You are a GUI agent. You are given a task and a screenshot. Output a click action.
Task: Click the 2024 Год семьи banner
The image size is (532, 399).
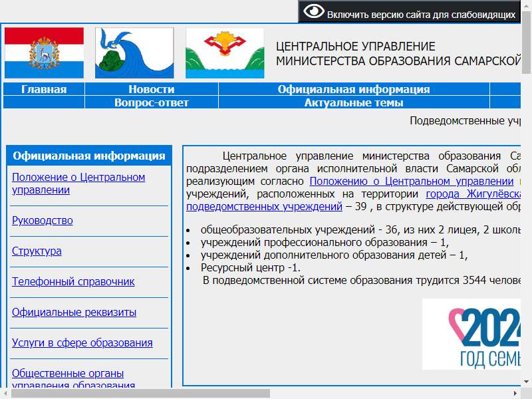[471, 334]
